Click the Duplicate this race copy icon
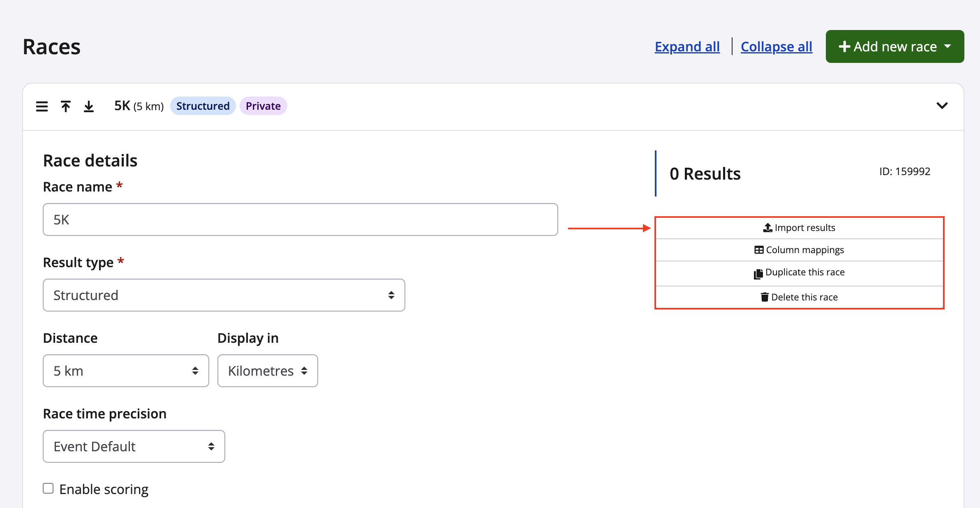The image size is (980, 508). [x=758, y=274]
